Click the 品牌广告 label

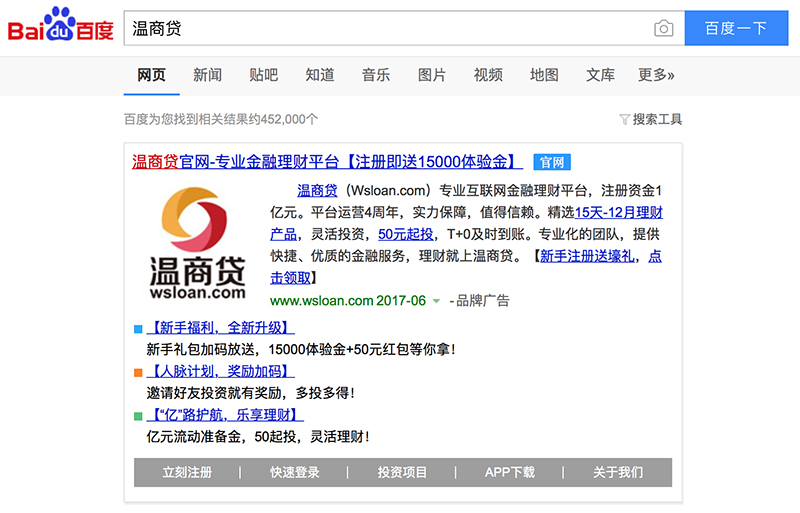coord(482,301)
